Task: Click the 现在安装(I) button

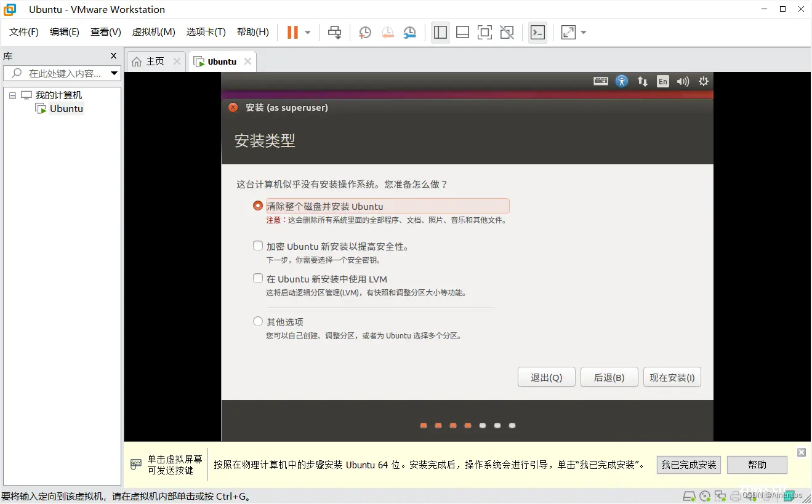Action: click(672, 377)
